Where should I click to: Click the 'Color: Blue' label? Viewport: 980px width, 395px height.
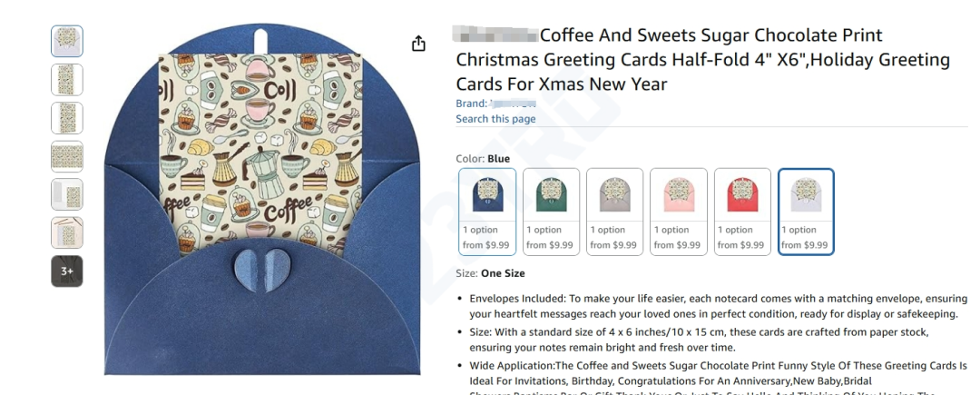[x=483, y=159]
